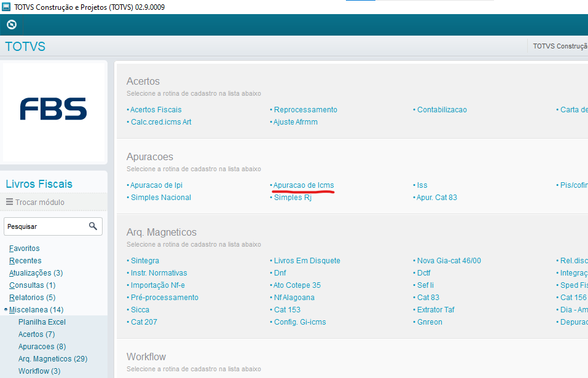The height and width of the screenshot is (378, 588).
Task: Click the FBS company logo
Action: 53,109
